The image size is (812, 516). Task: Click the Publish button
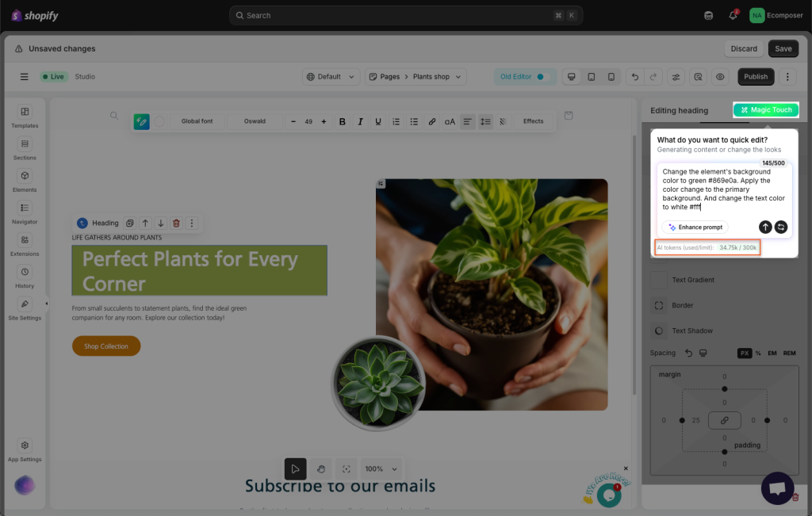pyautogui.click(x=756, y=77)
